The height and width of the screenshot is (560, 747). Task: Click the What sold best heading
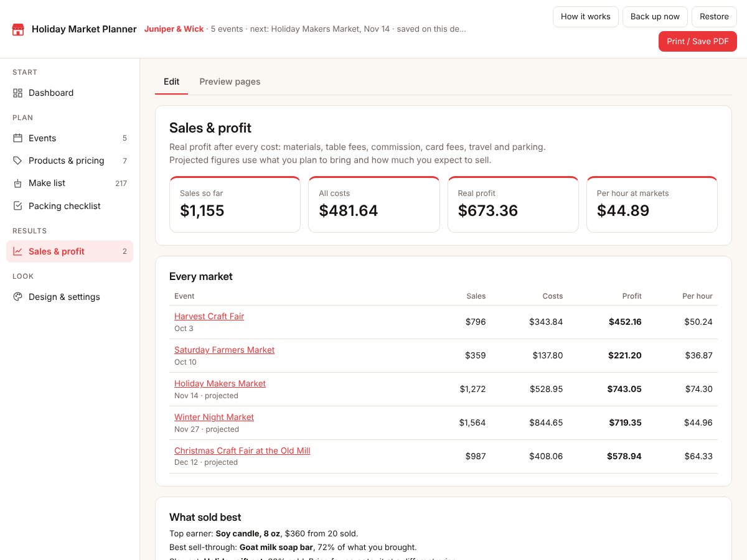pyautogui.click(x=205, y=517)
